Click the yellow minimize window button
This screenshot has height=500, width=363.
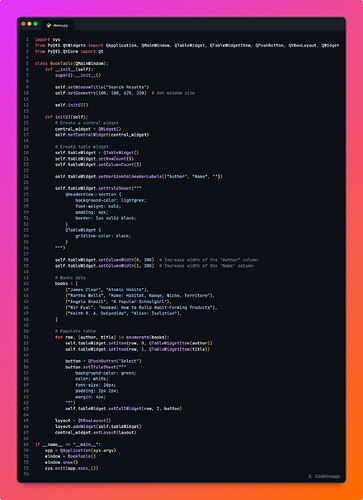tap(29, 24)
